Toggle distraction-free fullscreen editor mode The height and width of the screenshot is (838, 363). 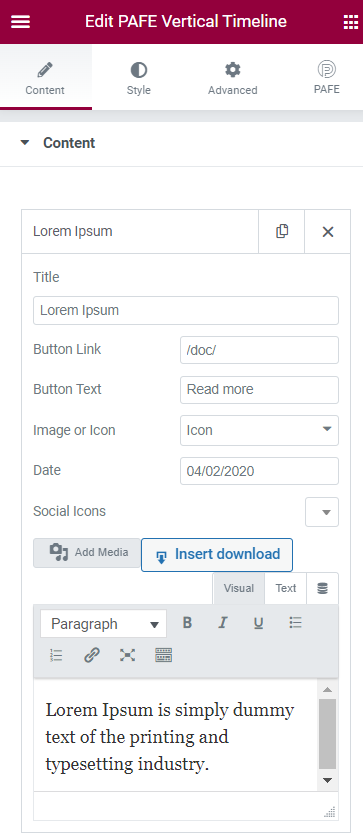(x=127, y=655)
